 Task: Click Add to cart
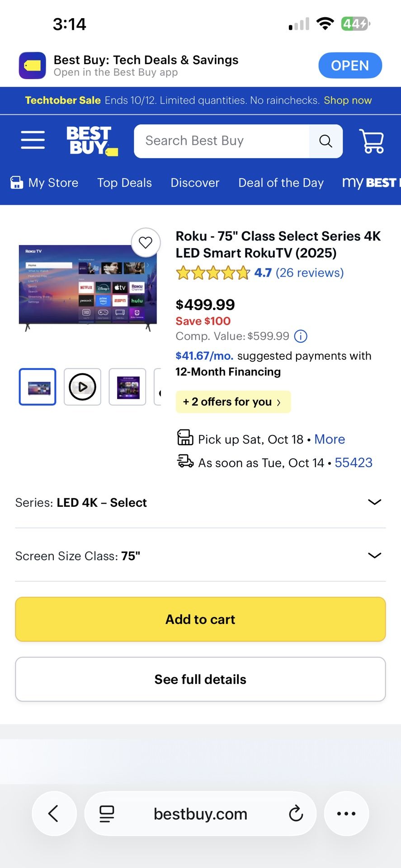[x=200, y=619]
